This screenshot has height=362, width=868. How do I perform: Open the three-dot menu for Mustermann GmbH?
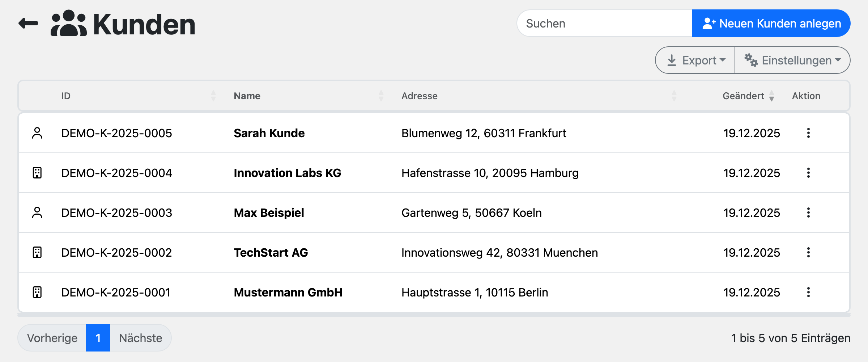pyautogui.click(x=808, y=292)
